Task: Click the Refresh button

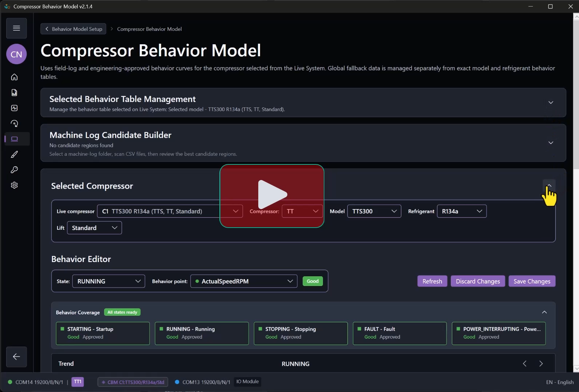Action: [x=432, y=281]
